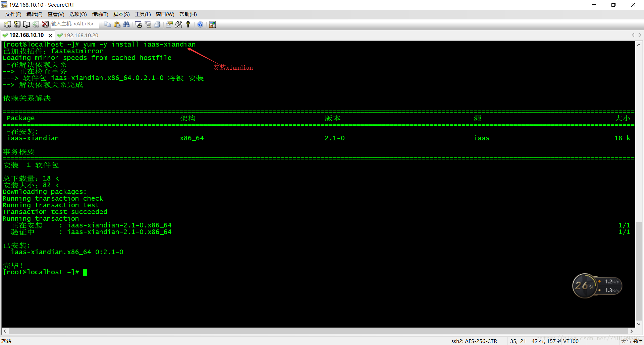This screenshot has width=644, height=345.
Task: Click the 'yum -y install iaas-xiandian' command text
Action: (x=139, y=45)
